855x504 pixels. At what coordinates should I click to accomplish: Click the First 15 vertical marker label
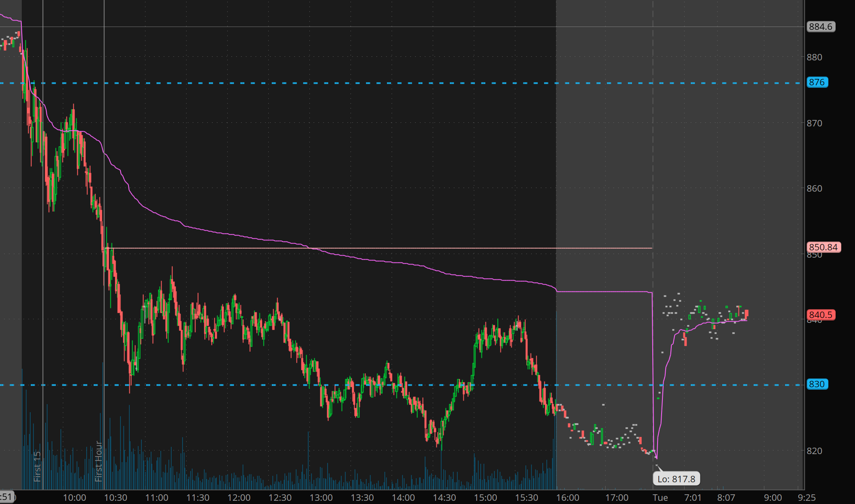[37, 466]
